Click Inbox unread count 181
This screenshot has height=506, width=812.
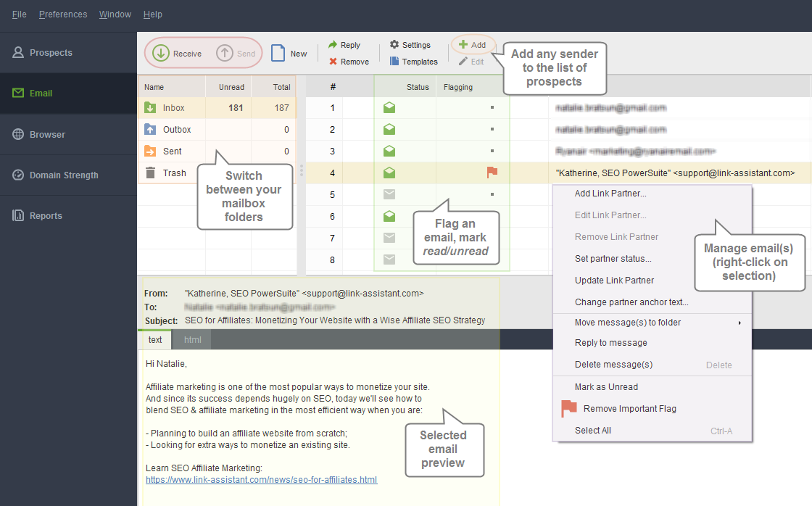tap(236, 108)
